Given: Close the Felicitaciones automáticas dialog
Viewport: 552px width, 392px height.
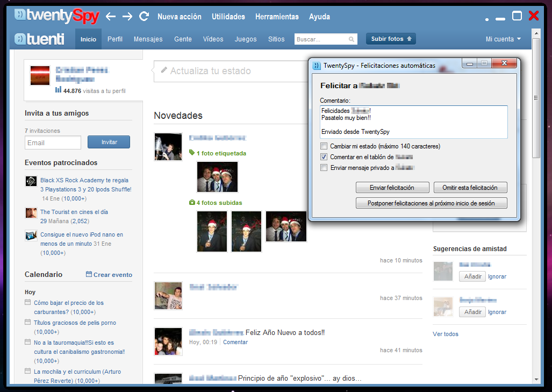Looking at the screenshot, I should [x=504, y=63].
